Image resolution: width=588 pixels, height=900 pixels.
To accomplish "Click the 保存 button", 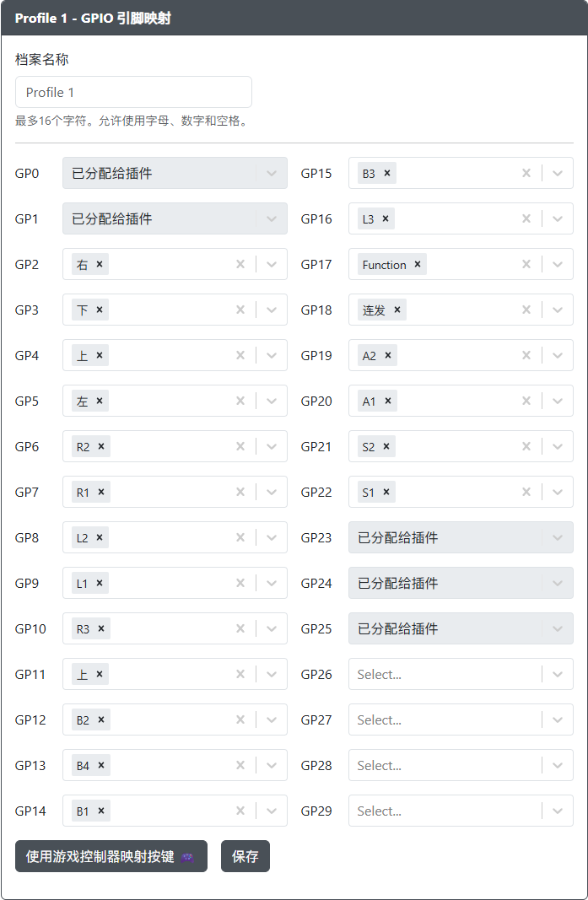I will click(245, 856).
